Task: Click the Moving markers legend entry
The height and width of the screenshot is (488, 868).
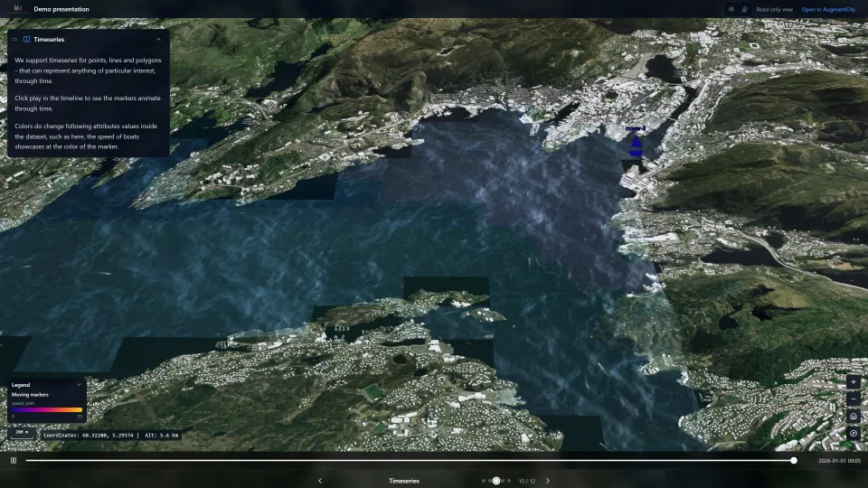Action: [30, 395]
